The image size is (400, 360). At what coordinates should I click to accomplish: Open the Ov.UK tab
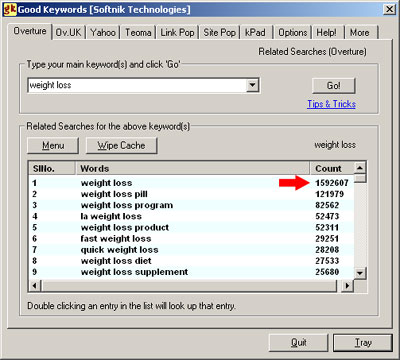(69, 33)
